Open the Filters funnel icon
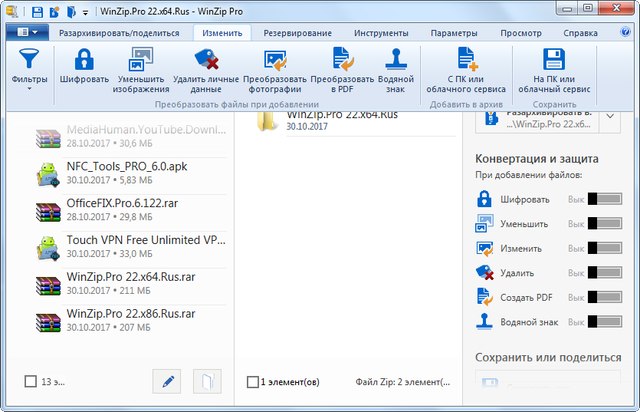This screenshot has width=640, height=412. click(29, 58)
